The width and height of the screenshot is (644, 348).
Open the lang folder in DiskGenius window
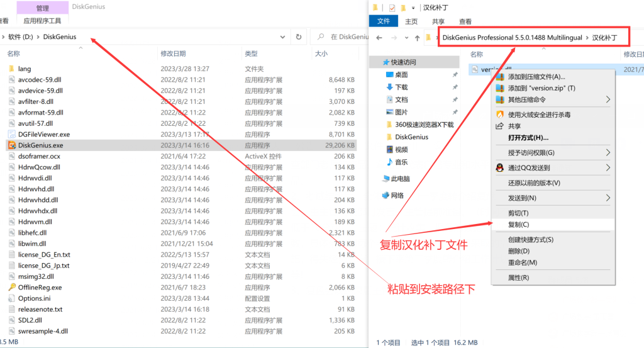coord(25,69)
